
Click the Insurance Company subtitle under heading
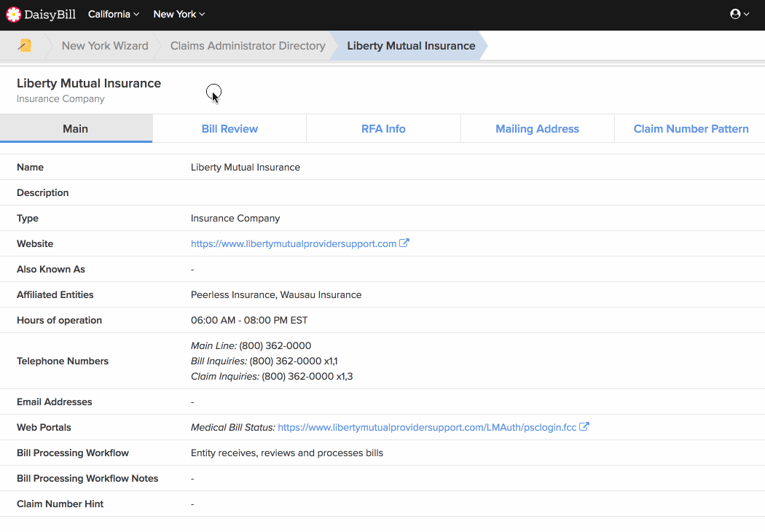pyautogui.click(x=60, y=98)
